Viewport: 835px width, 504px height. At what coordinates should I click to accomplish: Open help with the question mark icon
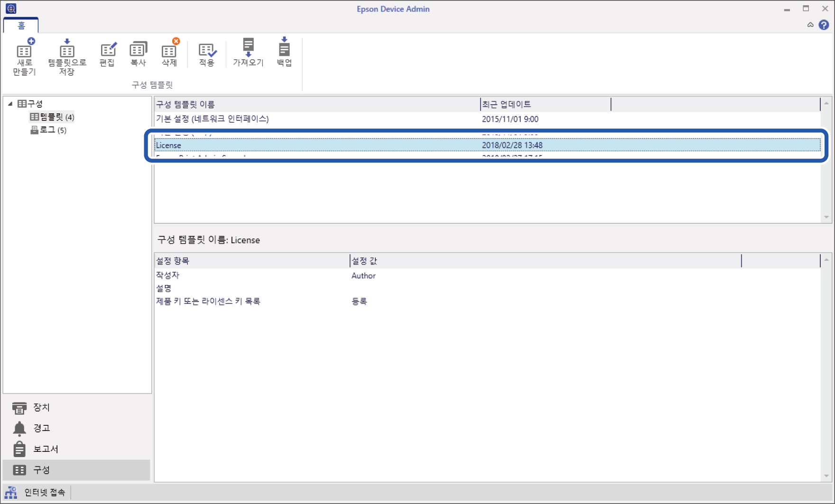pos(824,25)
